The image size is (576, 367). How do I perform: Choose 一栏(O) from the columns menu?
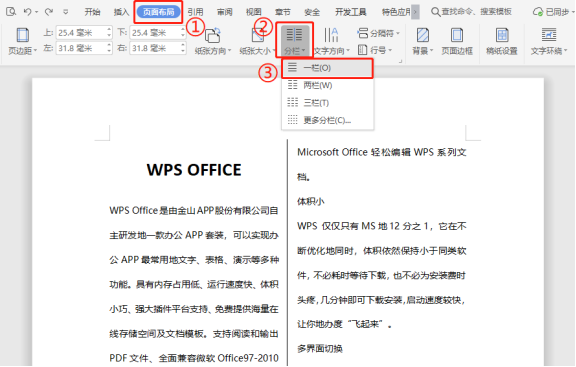pos(328,68)
